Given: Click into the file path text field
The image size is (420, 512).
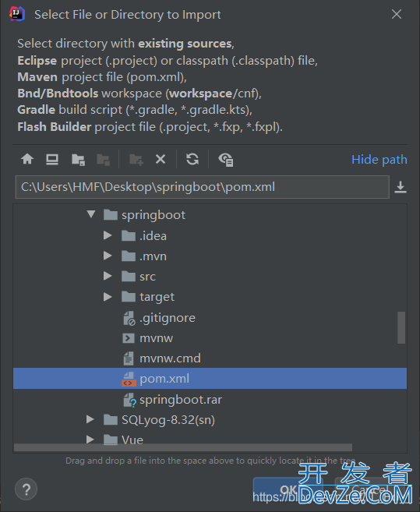Looking at the screenshot, I should click(x=202, y=187).
